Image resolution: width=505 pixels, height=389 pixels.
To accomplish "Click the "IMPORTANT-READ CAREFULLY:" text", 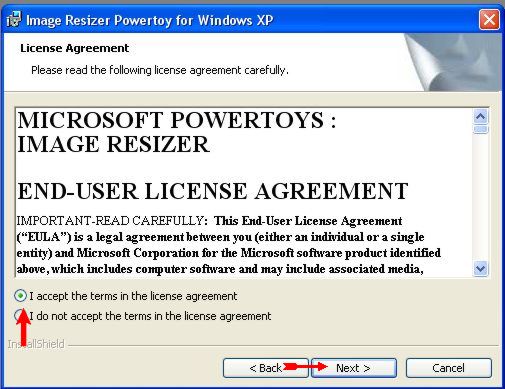I will (112, 221).
